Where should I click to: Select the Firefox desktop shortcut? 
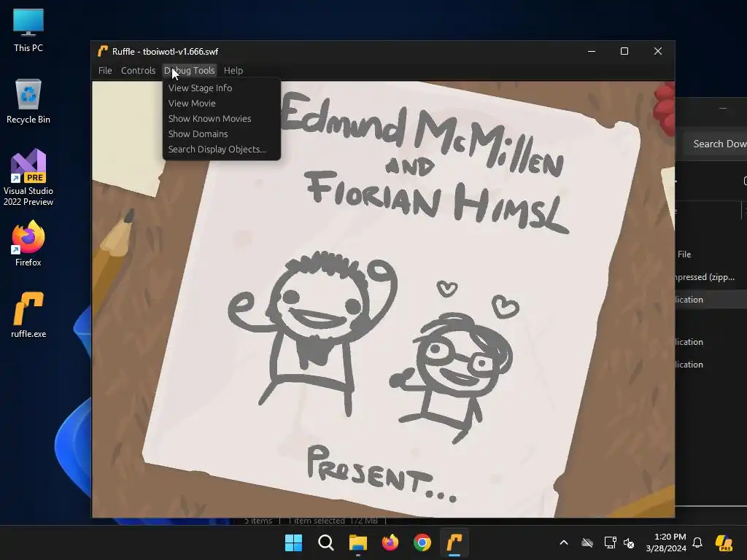pyautogui.click(x=28, y=244)
